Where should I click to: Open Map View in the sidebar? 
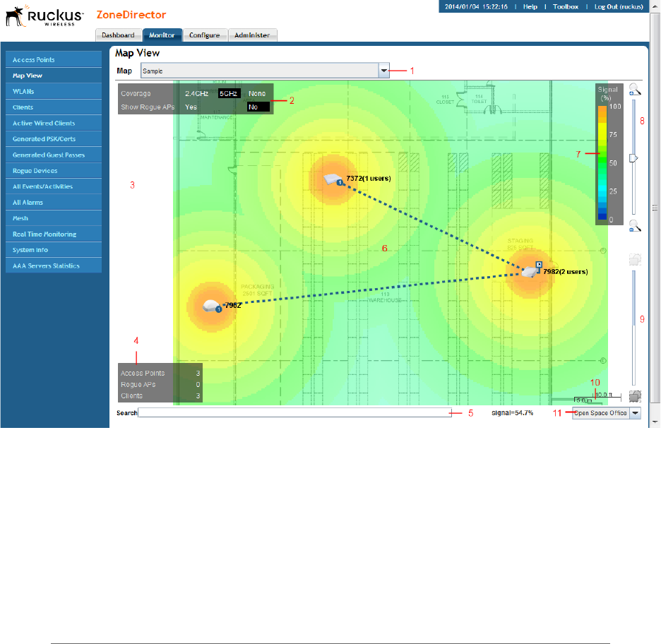(x=54, y=76)
